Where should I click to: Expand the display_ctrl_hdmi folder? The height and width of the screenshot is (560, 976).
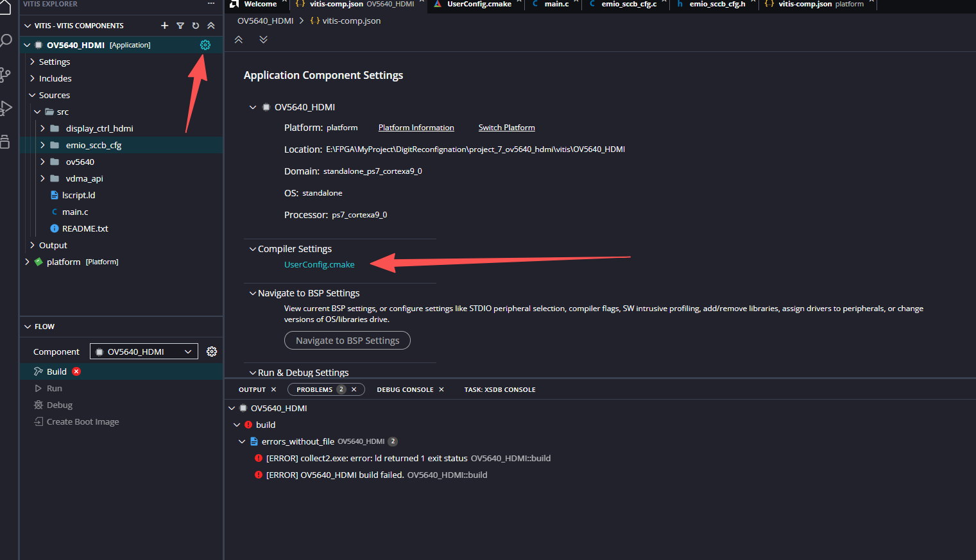[x=42, y=128]
